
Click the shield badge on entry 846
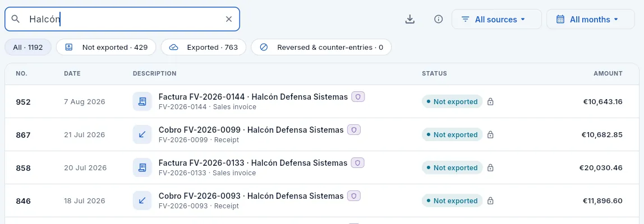[354, 195]
